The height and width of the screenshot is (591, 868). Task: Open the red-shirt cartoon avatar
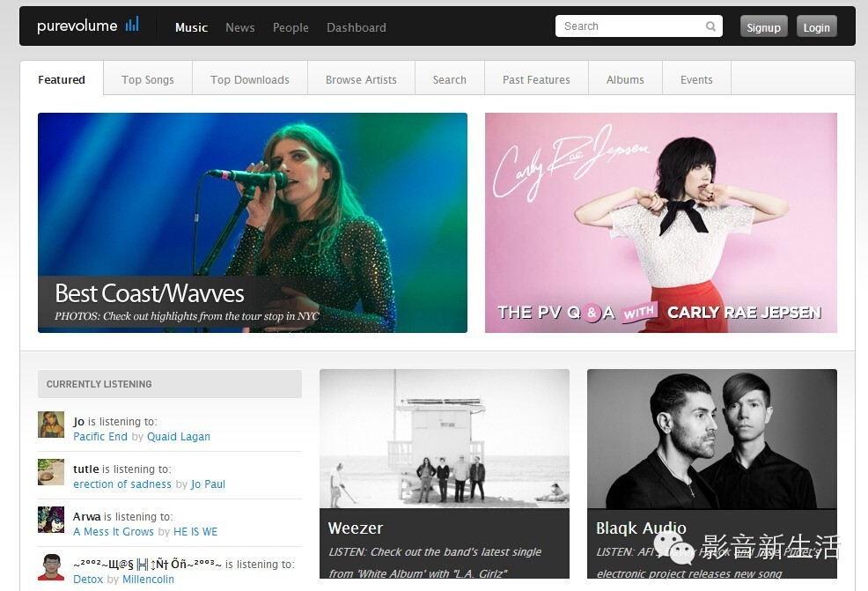51,567
